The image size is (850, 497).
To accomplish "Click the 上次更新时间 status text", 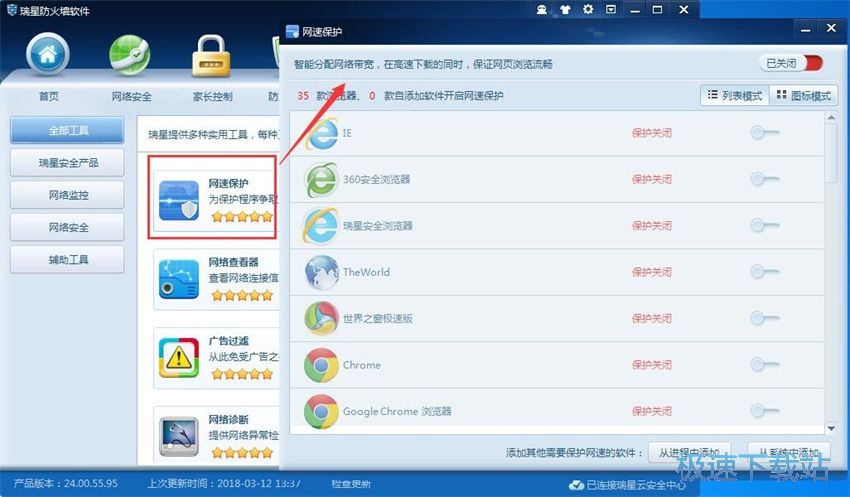I will click(x=224, y=483).
